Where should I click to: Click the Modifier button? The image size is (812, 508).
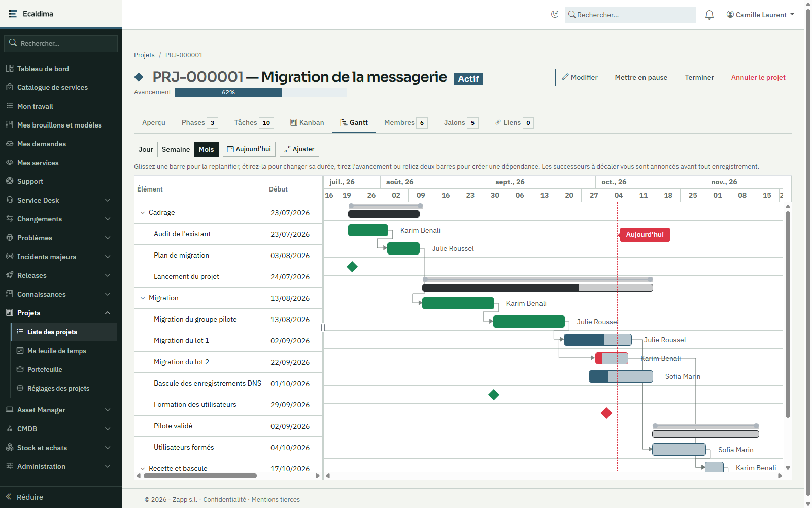(580, 77)
